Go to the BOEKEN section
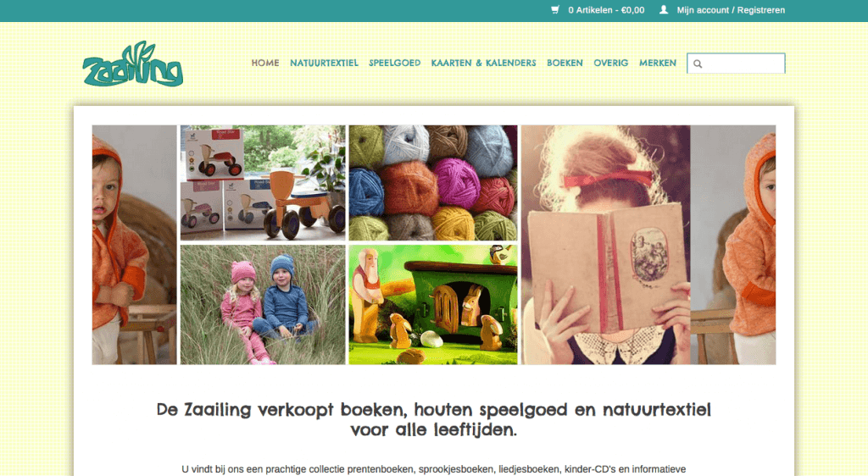The image size is (868, 476). pos(565,63)
